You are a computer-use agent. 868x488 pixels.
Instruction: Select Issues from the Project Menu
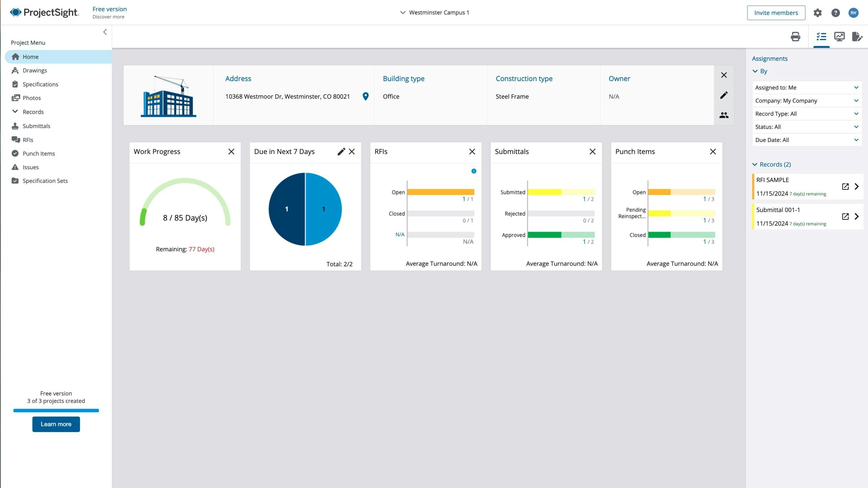[30, 167]
